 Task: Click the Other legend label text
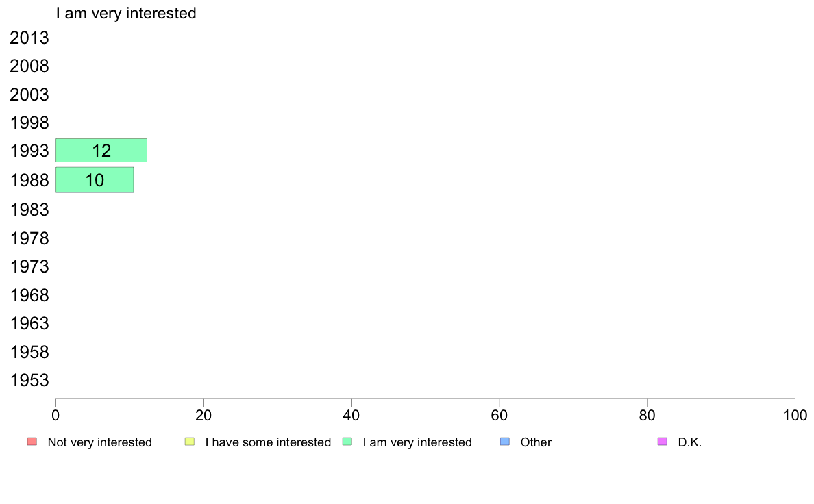tap(536, 442)
